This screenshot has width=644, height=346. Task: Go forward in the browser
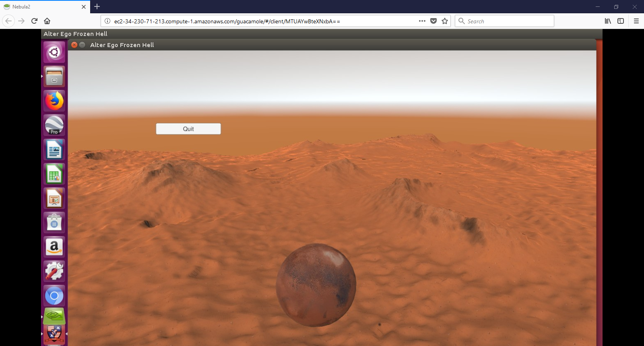pyautogui.click(x=21, y=21)
